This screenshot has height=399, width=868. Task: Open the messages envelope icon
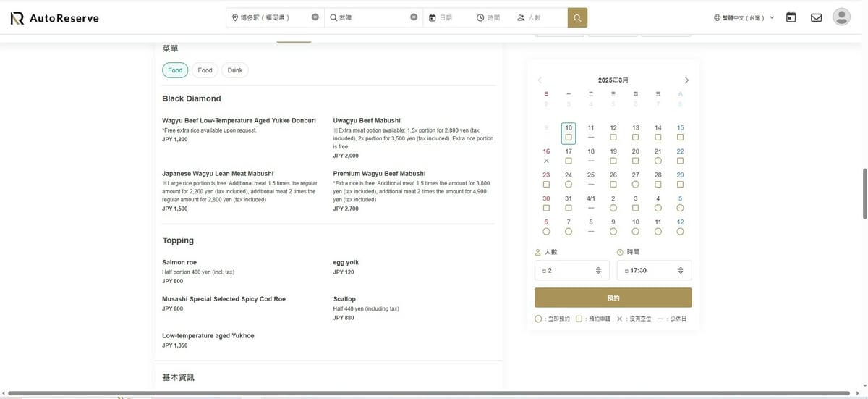[x=816, y=17]
